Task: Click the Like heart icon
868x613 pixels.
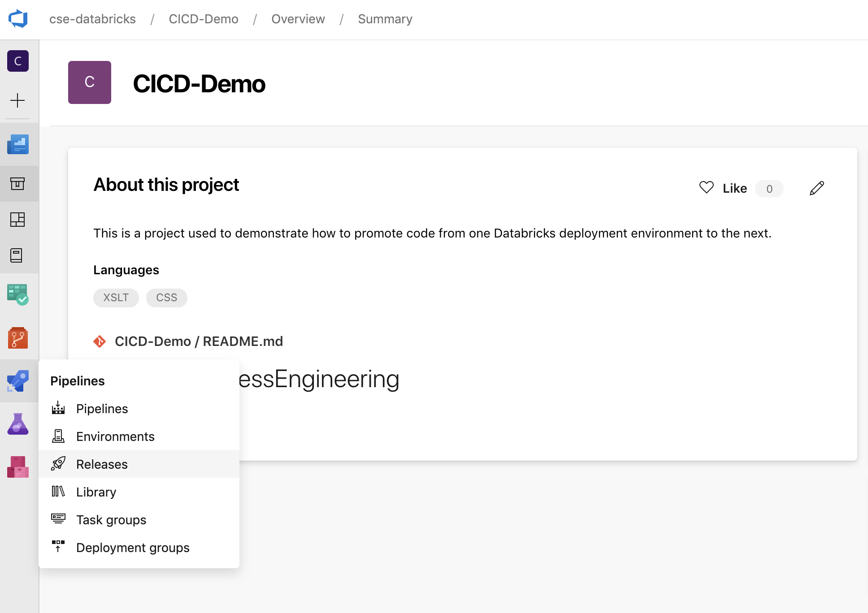Action: click(x=706, y=188)
